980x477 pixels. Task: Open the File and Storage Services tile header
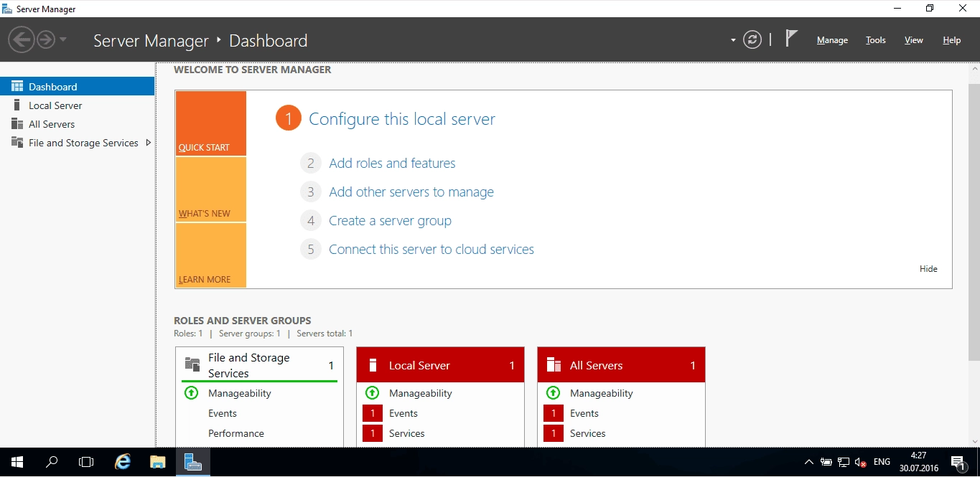pos(260,365)
